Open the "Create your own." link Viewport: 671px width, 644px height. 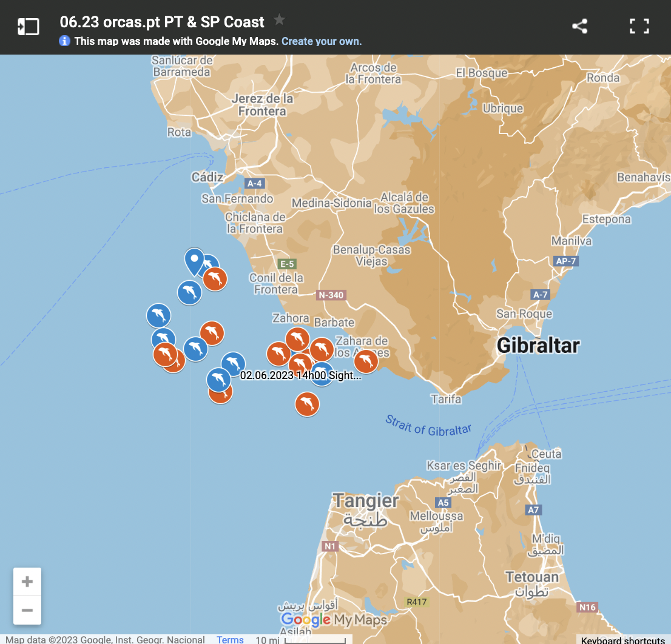pos(322,41)
